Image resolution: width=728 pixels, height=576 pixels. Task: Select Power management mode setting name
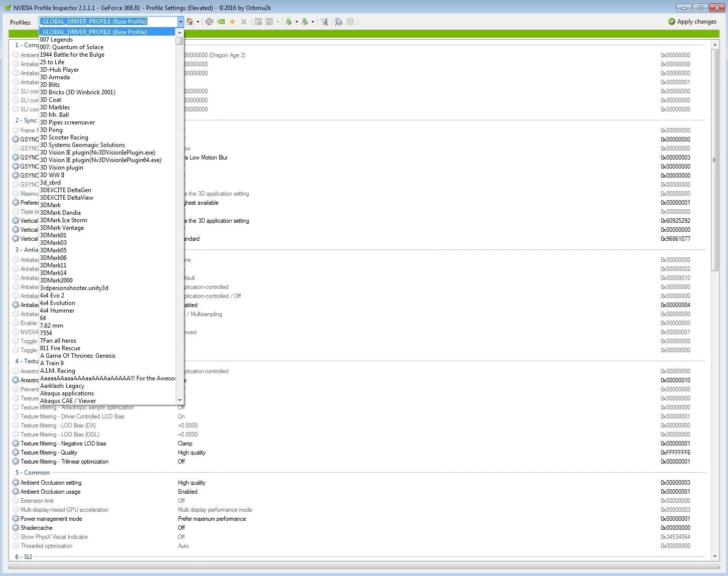click(x=51, y=519)
